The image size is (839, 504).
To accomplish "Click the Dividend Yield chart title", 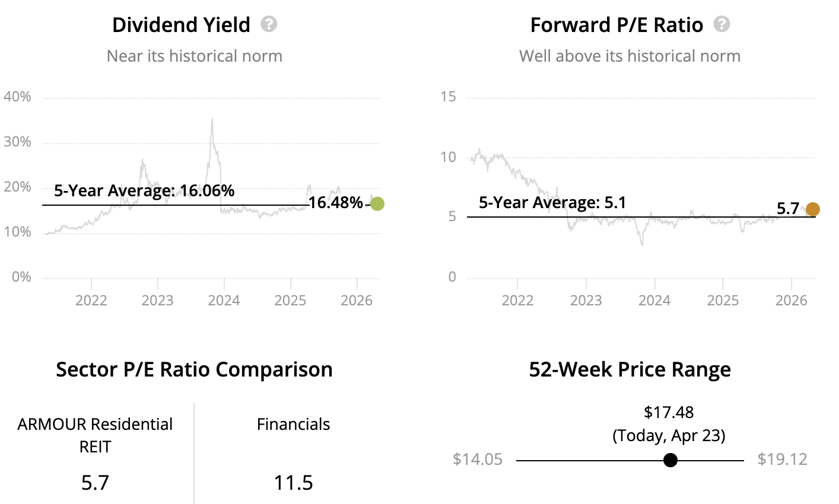I will pyautogui.click(x=181, y=25).
